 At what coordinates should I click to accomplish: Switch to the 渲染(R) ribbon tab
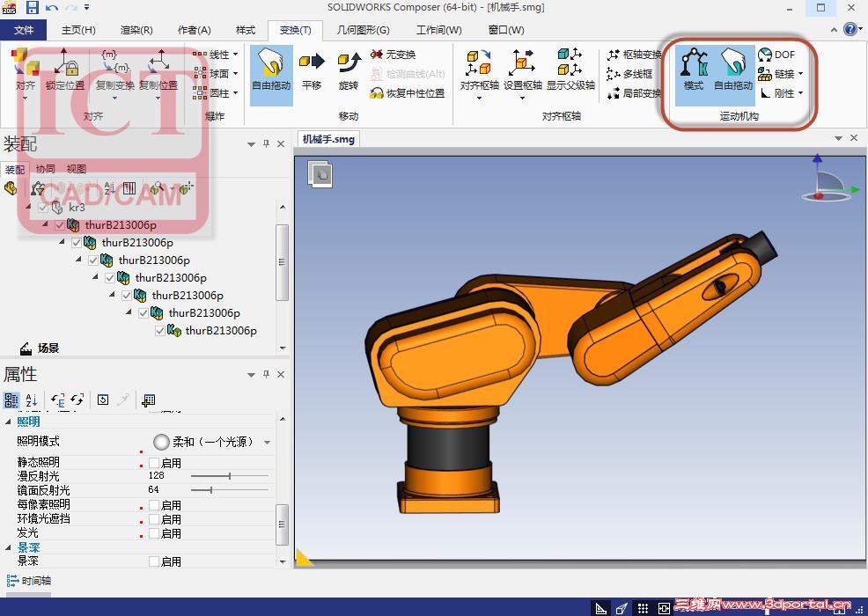pyautogui.click(x=136, y=31)
